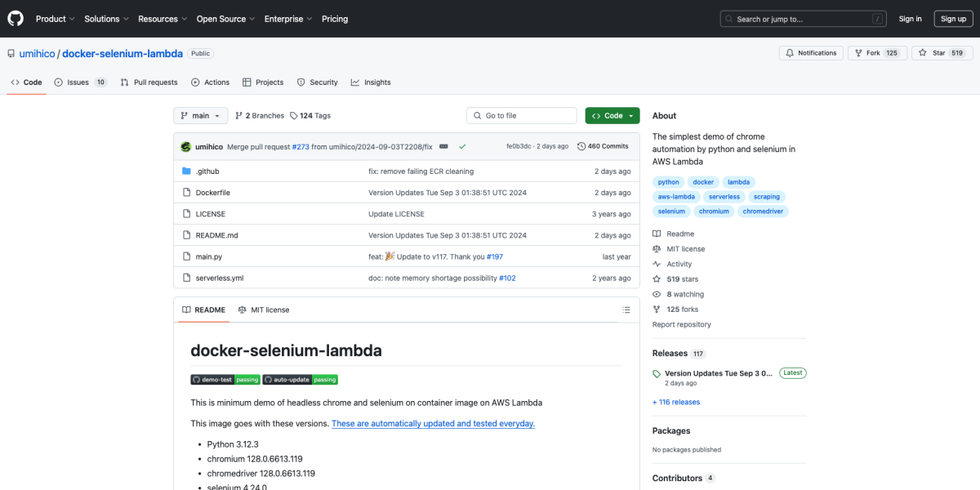This screenshot has width=980, height=490.
Task: Open the GitHub home logo
Action: [15, 18]
